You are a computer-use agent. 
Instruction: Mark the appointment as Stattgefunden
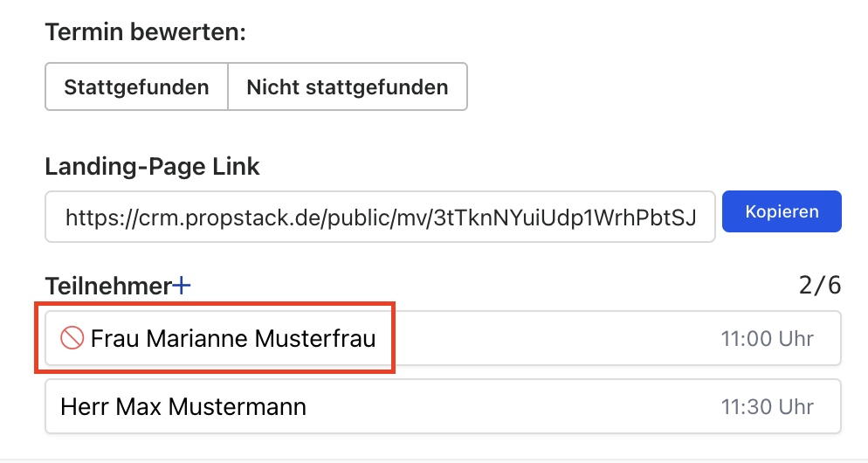(137, 87)
